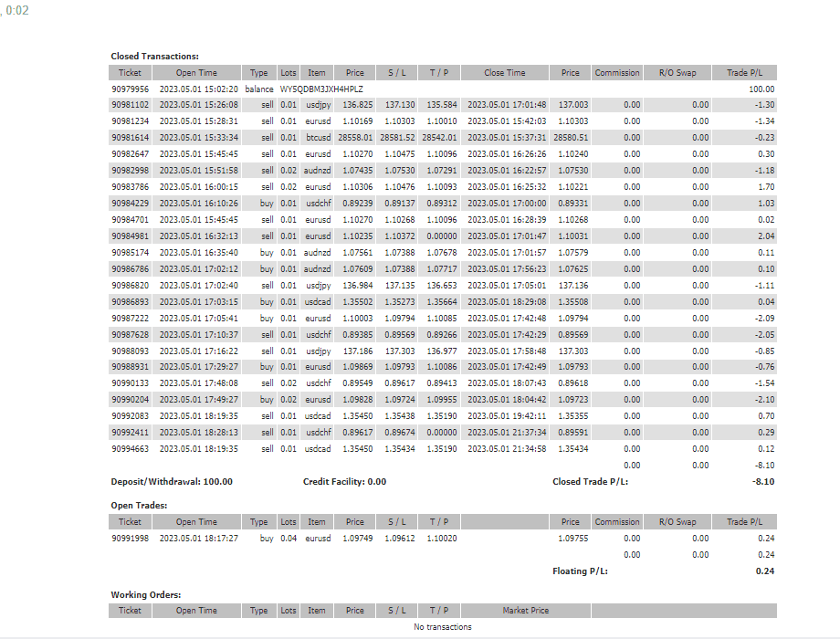Select ticket 90986893
The image size is (840, 639).
click(x=131, y=301)
